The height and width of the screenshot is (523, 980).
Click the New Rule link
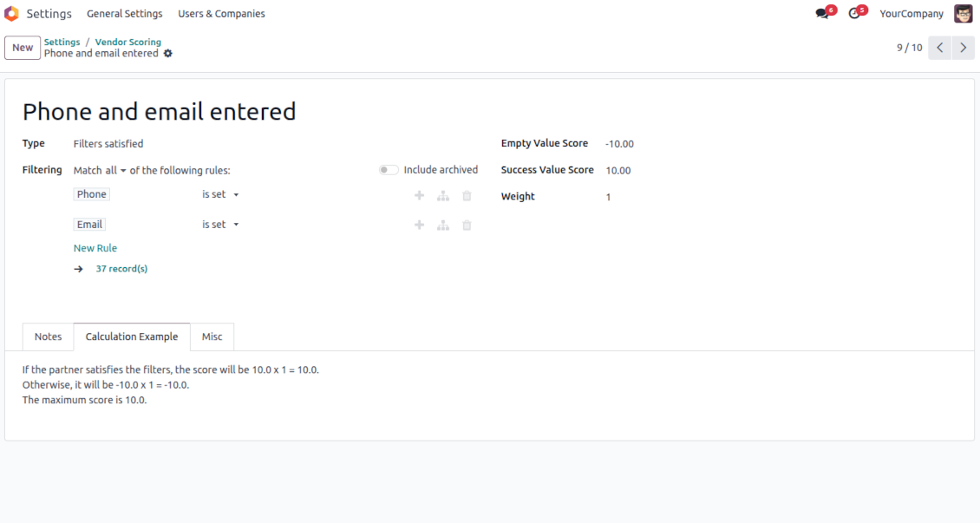pyautogui.click(x=95, y=248)
